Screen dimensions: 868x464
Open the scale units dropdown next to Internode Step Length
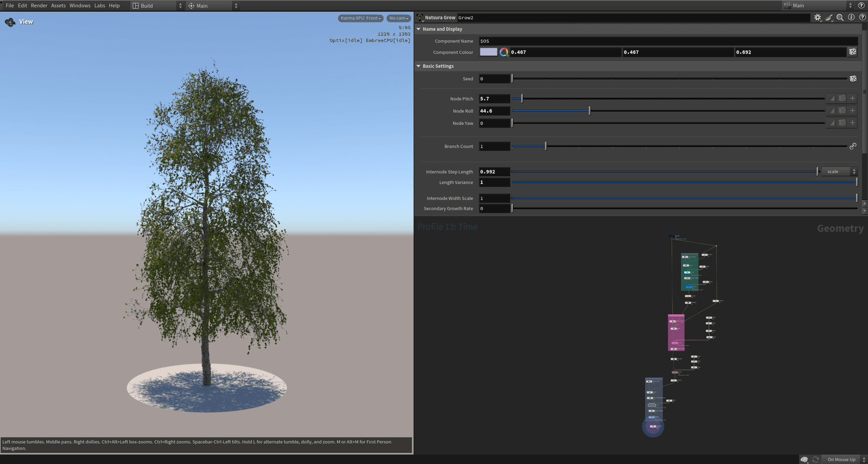[x=838, y=171]
